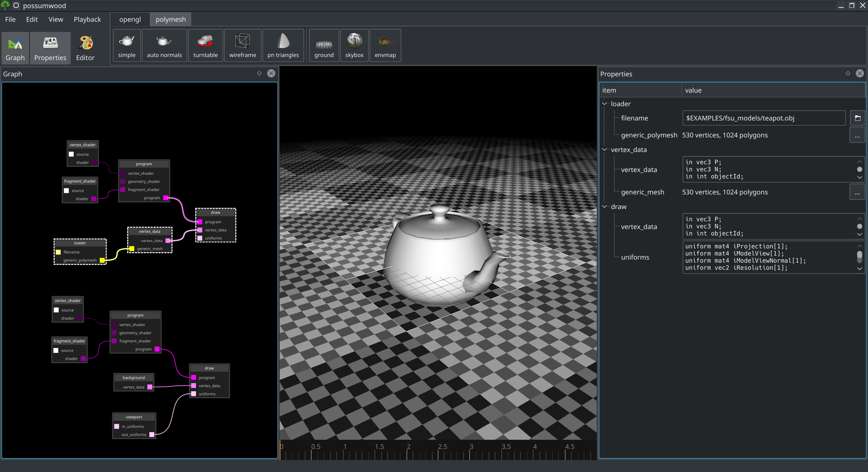Toggle lower vertex_shader source checkbox
The image size is (868, 472).
[56, 310]
